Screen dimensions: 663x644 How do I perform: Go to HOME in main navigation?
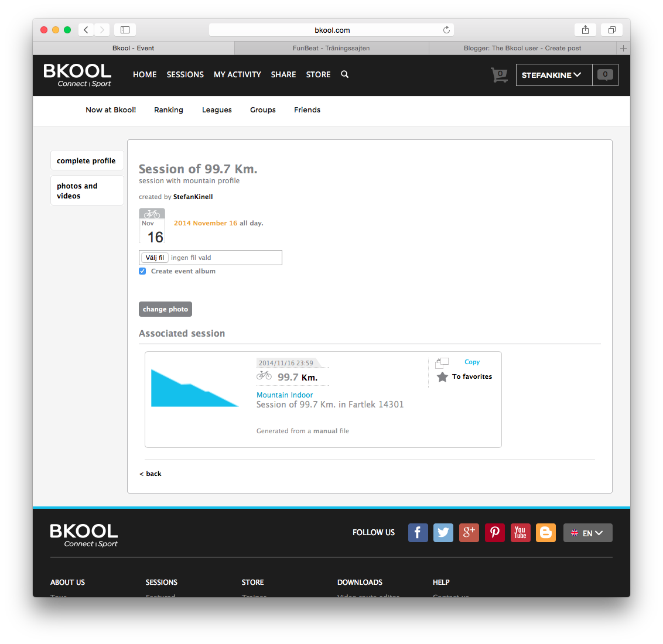click(145, 74)
